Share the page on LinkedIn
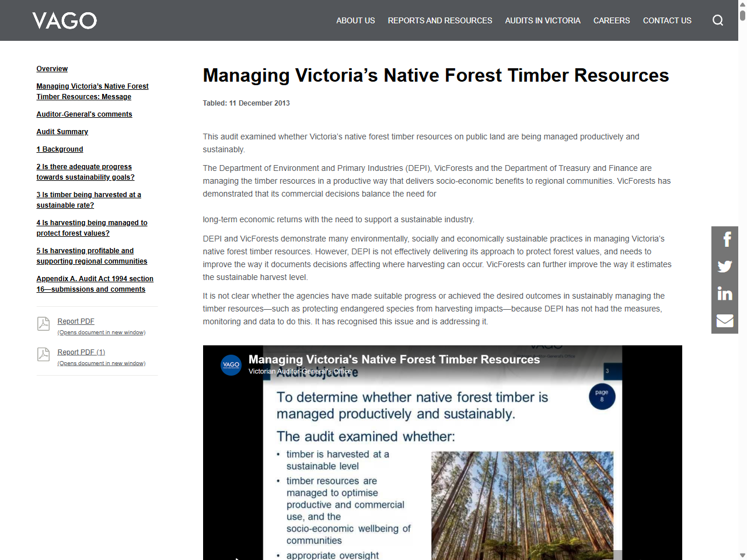 (724, 293)
